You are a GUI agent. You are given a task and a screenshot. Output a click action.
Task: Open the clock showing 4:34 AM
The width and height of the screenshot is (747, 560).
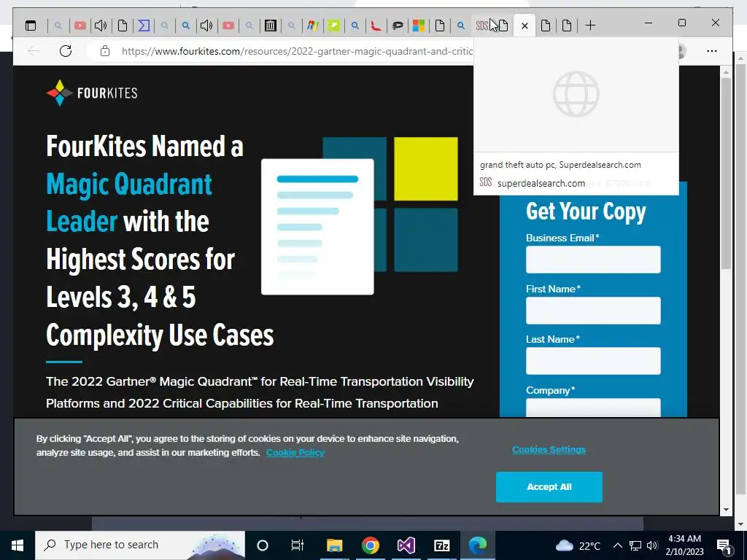click(684, 545)
